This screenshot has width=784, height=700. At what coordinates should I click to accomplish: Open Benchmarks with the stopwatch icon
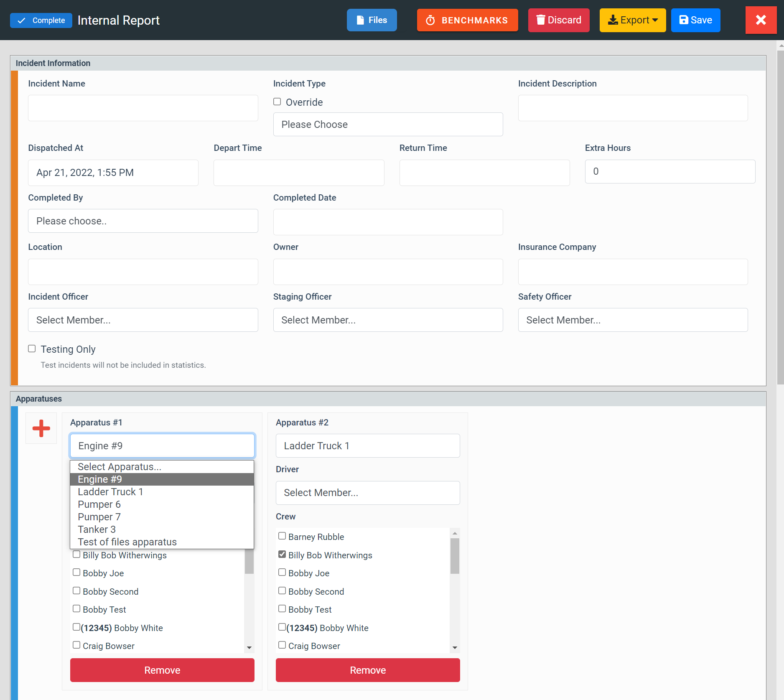(467, 20)
